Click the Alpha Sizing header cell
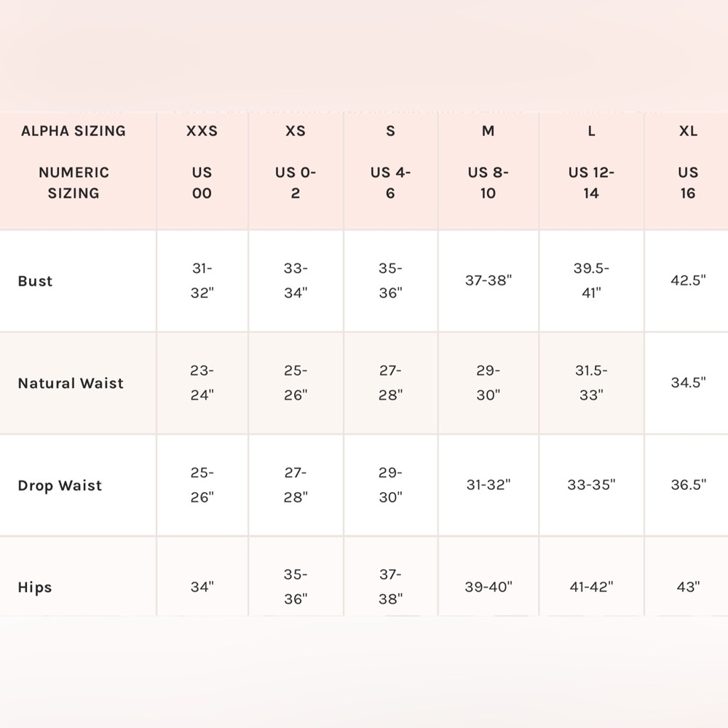728x728 pixels. 78,171
